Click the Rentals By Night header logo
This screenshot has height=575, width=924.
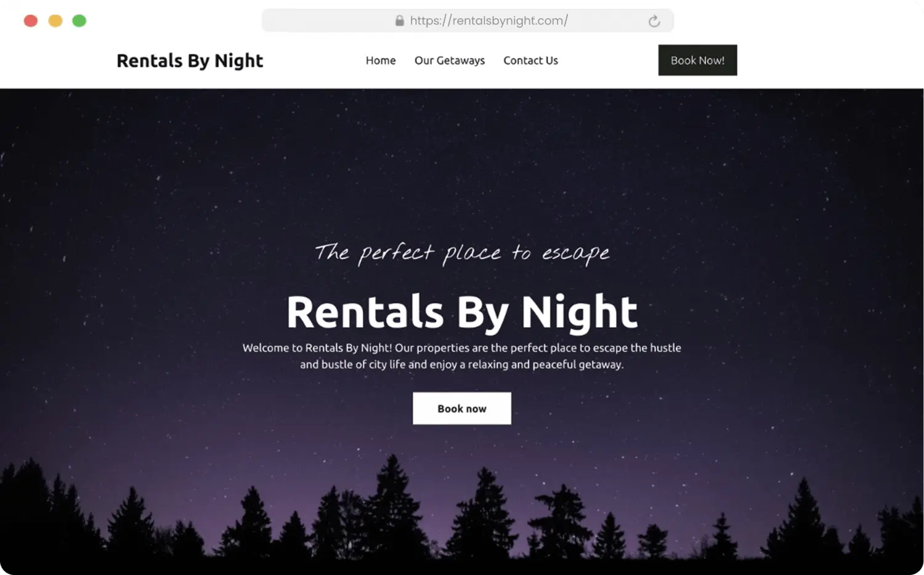coord(190,61)
